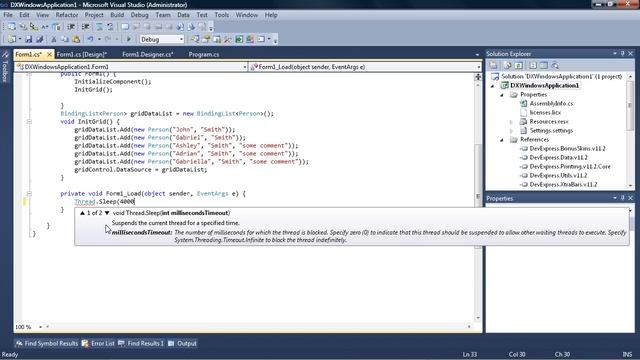The width and height of the screenshot is (640, 360).
Task: Open the Error List tab
Action: point(98,344)
